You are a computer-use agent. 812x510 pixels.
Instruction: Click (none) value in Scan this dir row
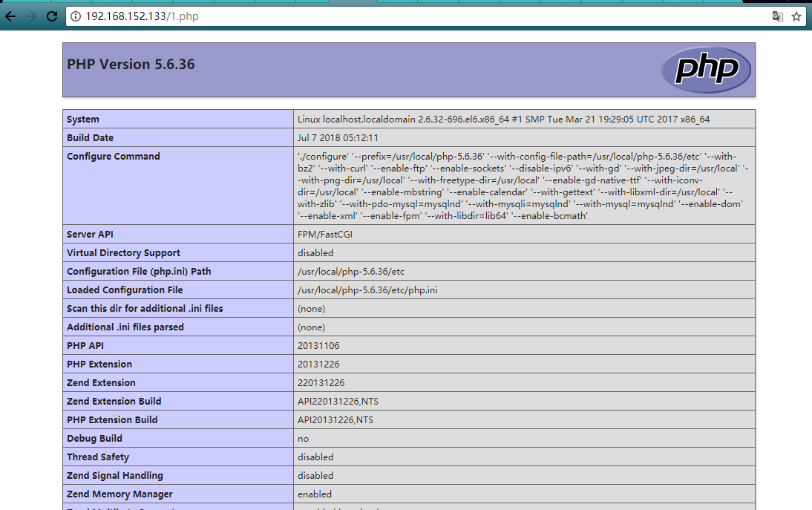click(311, 309)
